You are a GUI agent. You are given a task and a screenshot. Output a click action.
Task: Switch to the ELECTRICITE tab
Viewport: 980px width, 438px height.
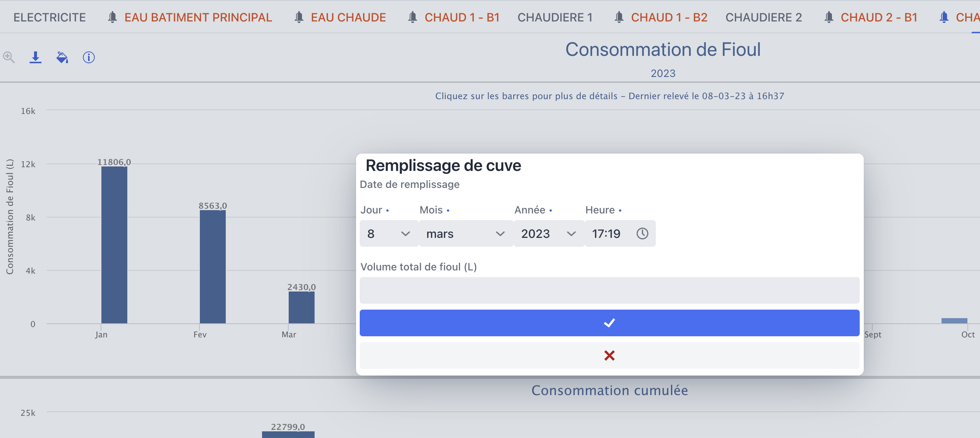pos(50,17)
